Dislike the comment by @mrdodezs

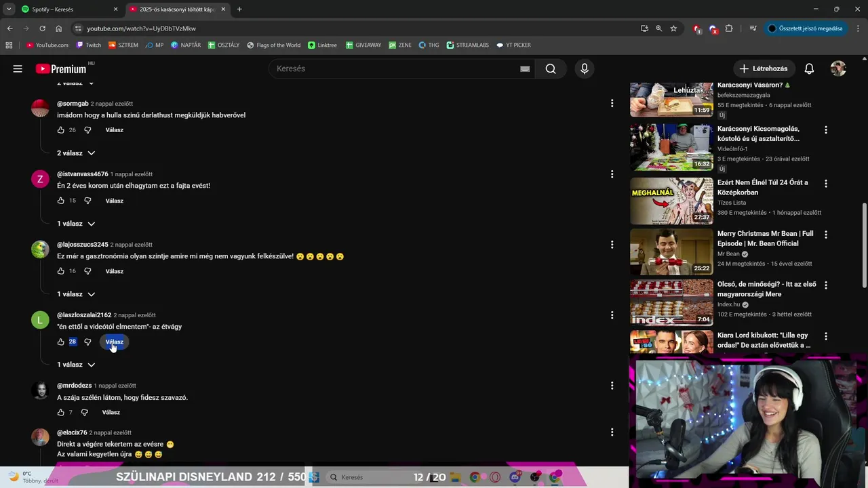85,412
